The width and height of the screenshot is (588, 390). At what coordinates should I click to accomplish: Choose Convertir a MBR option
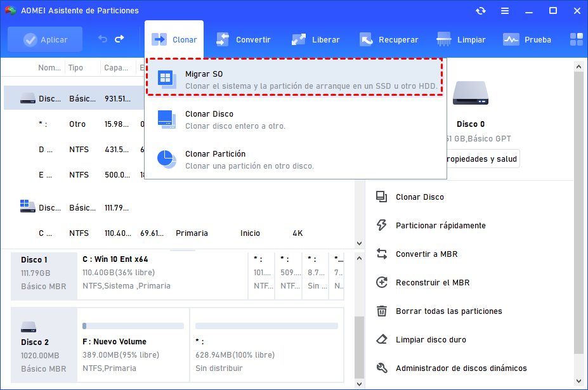(426, 254)
